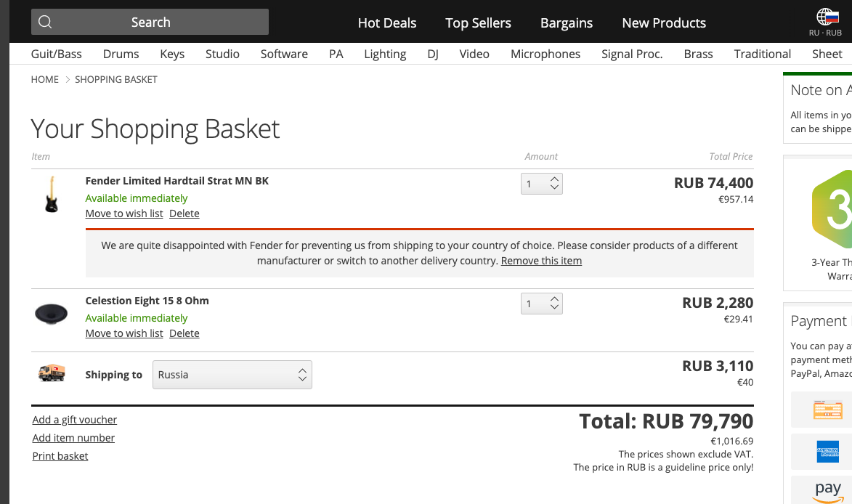This screenshot has height=504, width=852.
Task: Open the Microphones category
Action: pyautogui.click(x=545, y=54)
